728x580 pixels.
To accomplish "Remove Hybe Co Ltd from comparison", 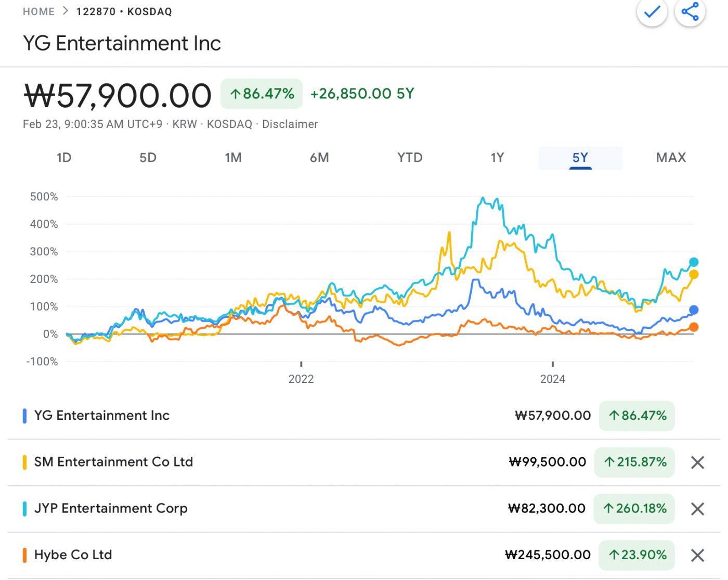I will 697,555.
